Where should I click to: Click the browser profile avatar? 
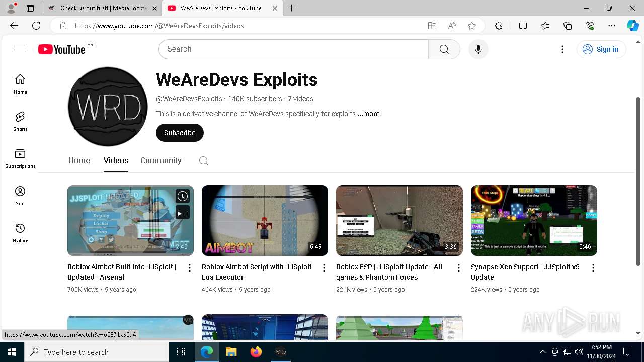11,8
